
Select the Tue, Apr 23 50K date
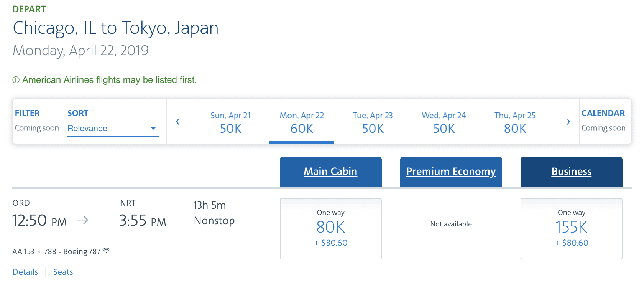pyautogui.click(x=373, y=123)
